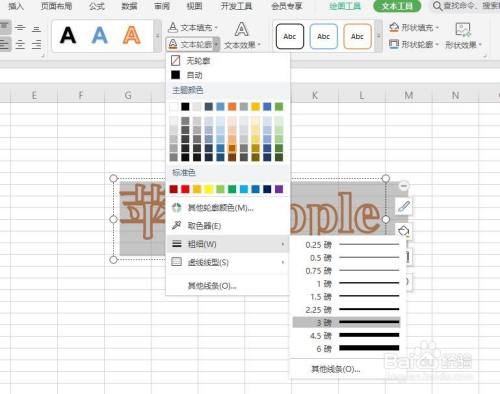Select the black A text style preset
The image size is (500, 394).
click(68, 35)
